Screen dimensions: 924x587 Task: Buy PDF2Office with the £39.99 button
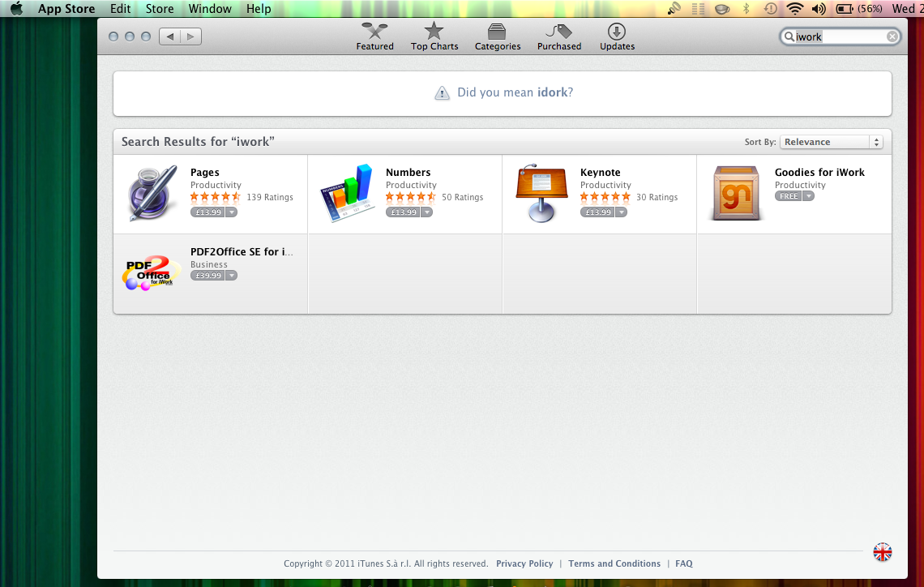pyautogui.click(x=207, y=275)
